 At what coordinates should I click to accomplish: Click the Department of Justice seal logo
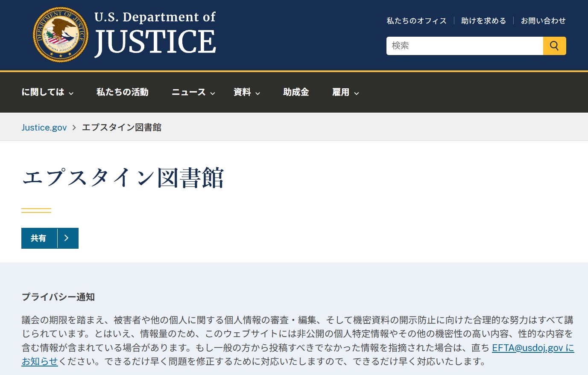pos(61,35)
